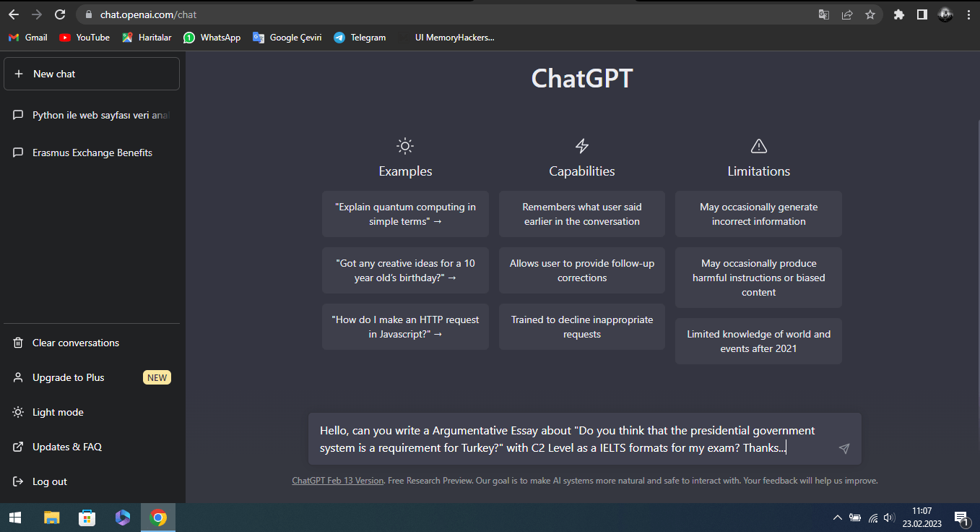Image resolution: width=980 pixels, height=532 pixels.
Task: Open the ChatGPT Feb 13 Version link
Action: click(337, 481)
